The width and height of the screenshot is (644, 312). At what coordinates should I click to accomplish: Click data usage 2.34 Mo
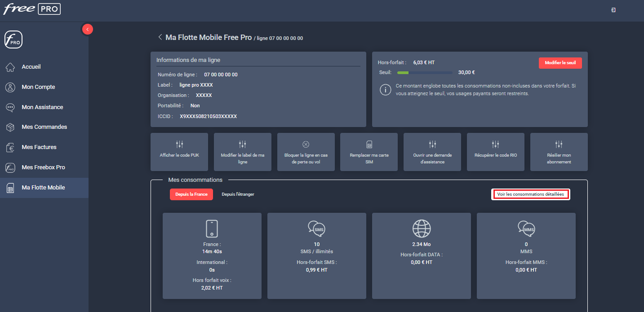(422, 244)
